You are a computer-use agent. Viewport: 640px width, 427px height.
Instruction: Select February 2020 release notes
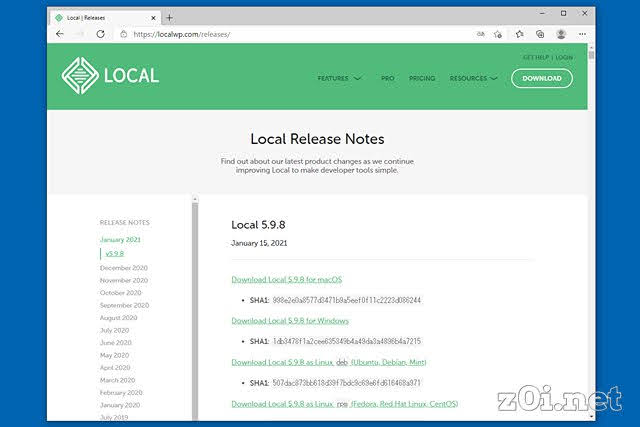click(121, 393)
